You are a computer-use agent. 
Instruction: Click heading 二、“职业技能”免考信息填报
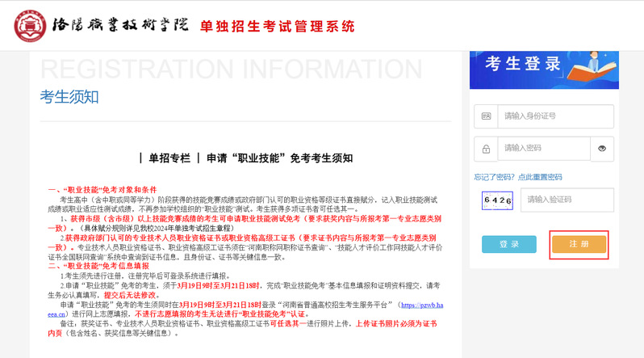98,266
